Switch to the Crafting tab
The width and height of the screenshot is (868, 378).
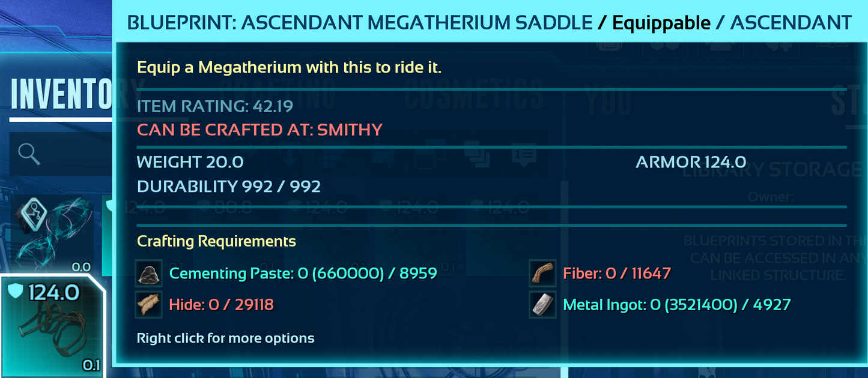pos(282,96)
